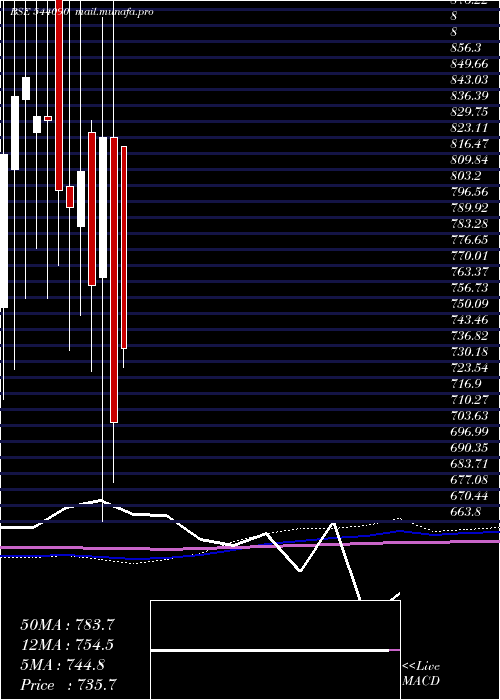The height and width of the screenshot is (700, 500).
Task: Select the 803.2 price value
Action: (x=465, y=176)
